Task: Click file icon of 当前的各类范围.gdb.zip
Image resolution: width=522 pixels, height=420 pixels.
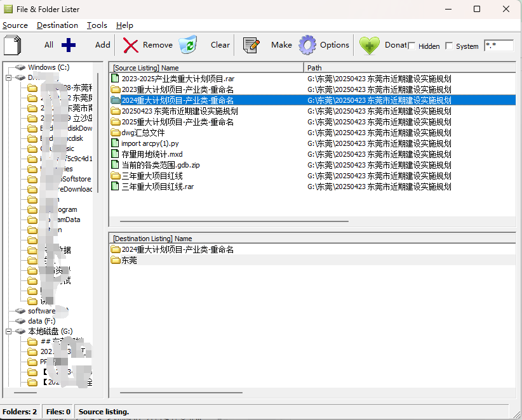Action: (115, 164)
